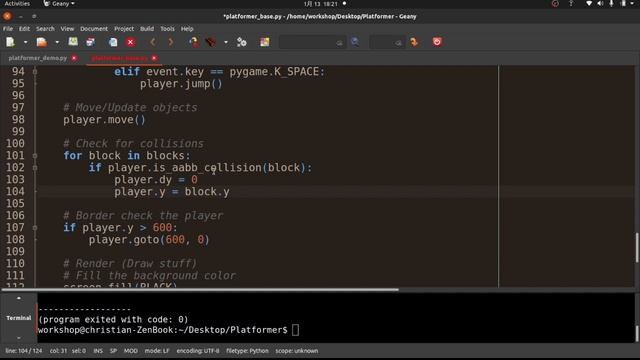Screen dimensions: 640x360
Task: Click the New file toolbar icon
Action: [x=10, y=42]
